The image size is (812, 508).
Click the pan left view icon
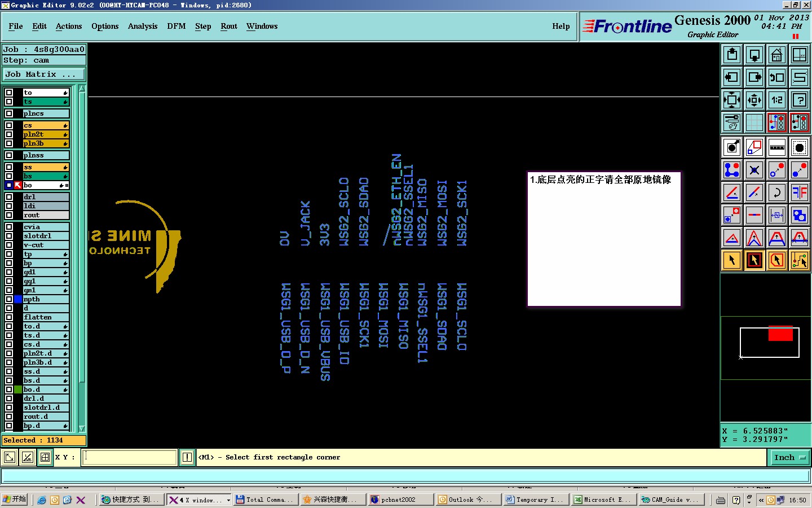click(732, 77)
